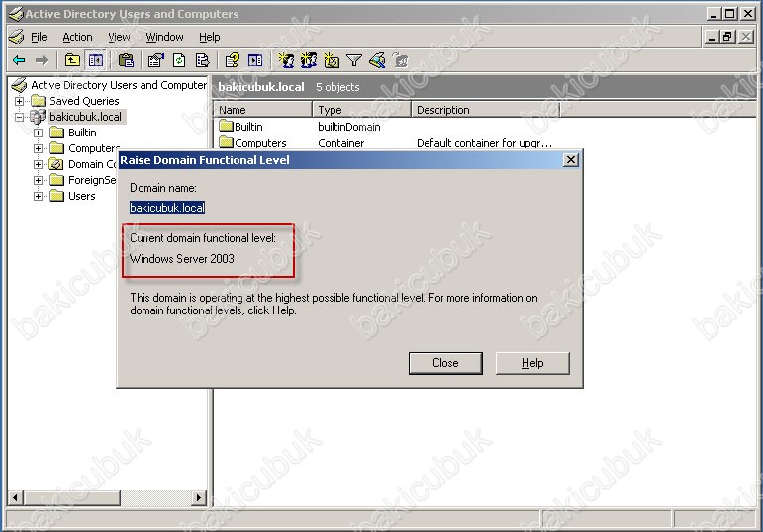The image size is (763, 532).
Task: Expand the ForeignSecurityPrincipals tree node
Action: 38,180
